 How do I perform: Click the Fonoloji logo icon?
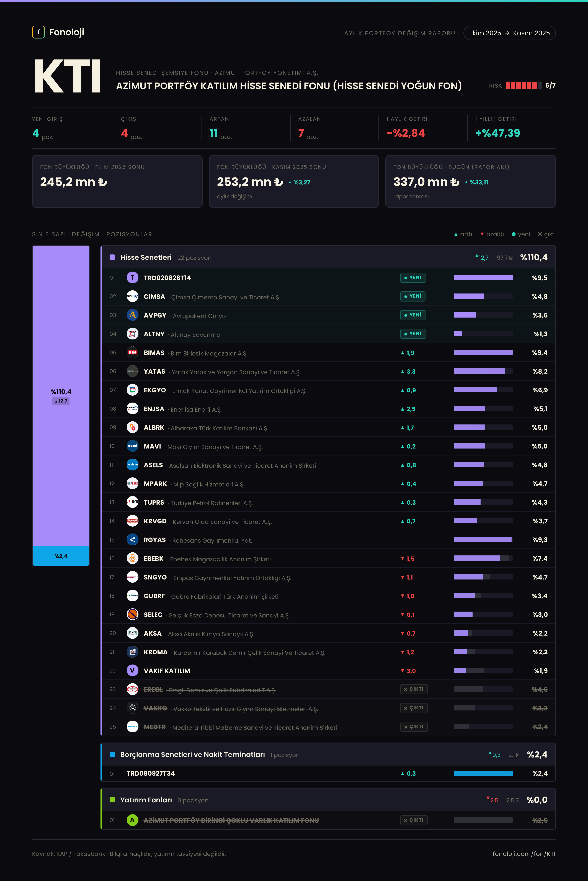point(38,32)
